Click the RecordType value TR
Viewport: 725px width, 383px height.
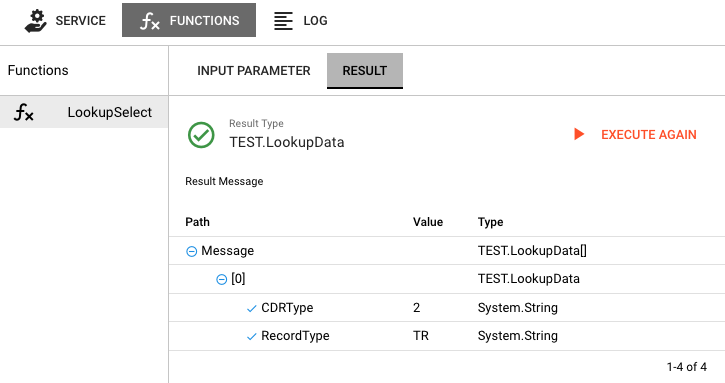tap(421, 336)
